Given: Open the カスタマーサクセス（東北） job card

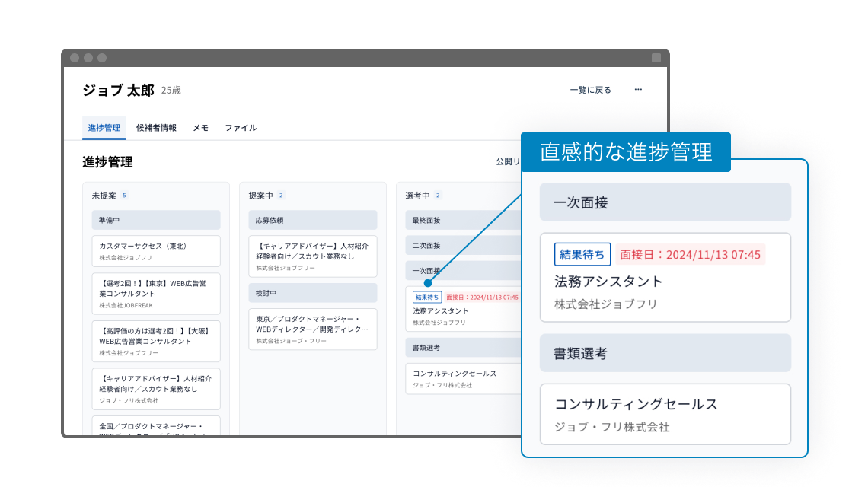Looking at the screenshot, I should tap(156, 251).
